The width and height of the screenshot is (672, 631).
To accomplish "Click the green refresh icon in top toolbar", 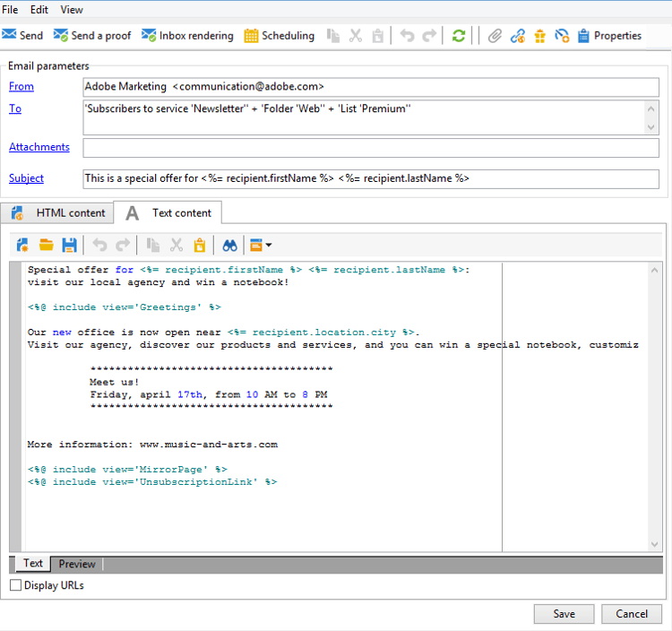I will pos(459,36).
